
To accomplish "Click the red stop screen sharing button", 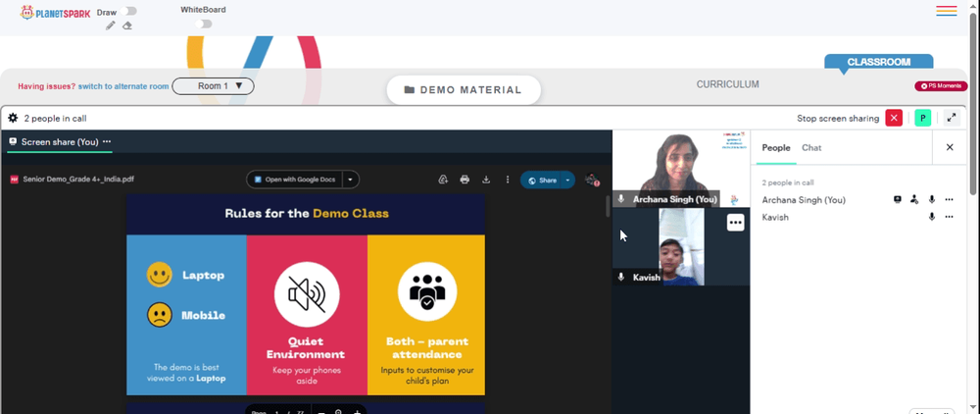I will click(x=894, y=118).
